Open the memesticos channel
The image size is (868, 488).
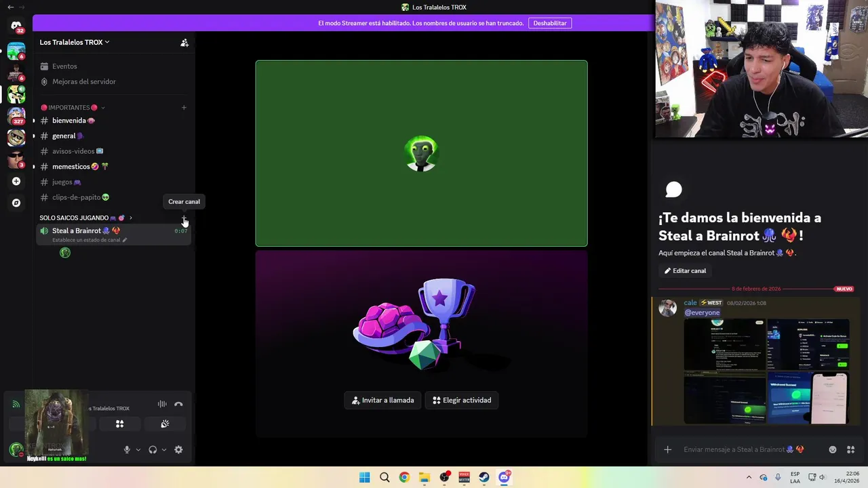114,167
